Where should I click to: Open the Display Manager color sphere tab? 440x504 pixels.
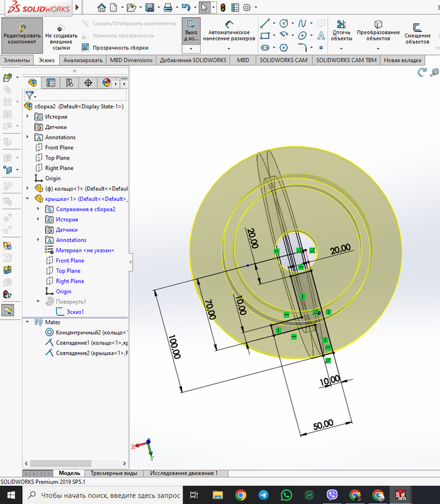(106, 83)
